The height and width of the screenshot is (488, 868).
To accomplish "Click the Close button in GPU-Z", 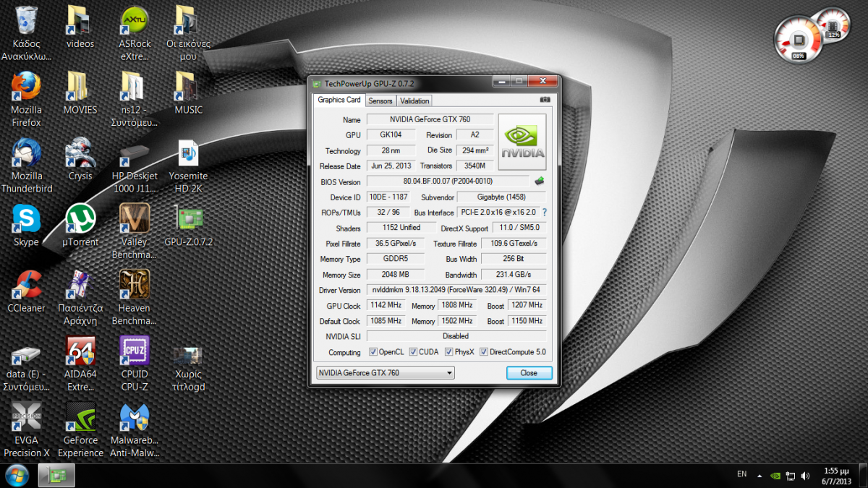I will click(529, 373).
